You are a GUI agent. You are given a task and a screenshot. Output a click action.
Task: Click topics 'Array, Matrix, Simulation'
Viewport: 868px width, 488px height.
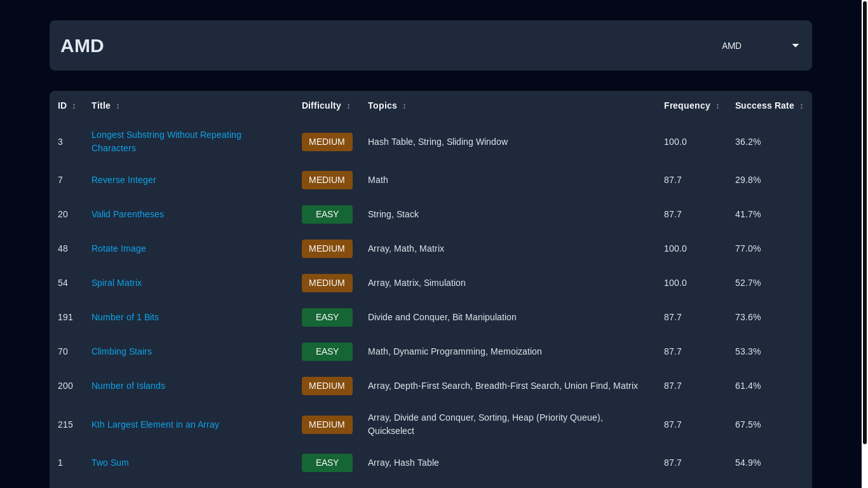point(417,283)
